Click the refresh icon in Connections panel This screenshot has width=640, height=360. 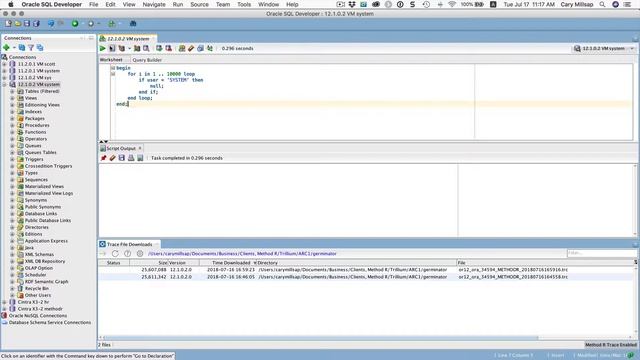pyautogui.click(x=22, y=48)
